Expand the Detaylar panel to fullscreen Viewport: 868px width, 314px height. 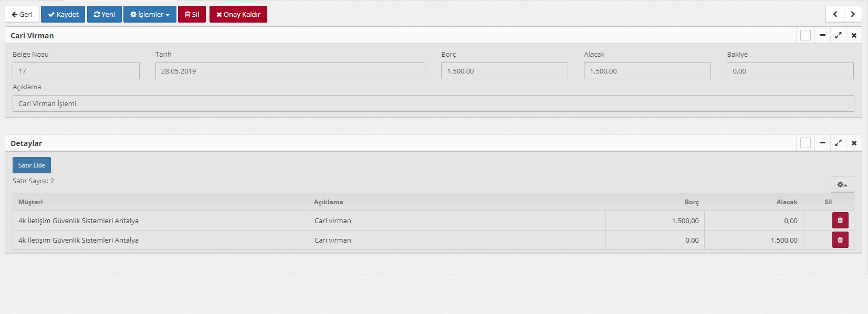coord(838,143)
